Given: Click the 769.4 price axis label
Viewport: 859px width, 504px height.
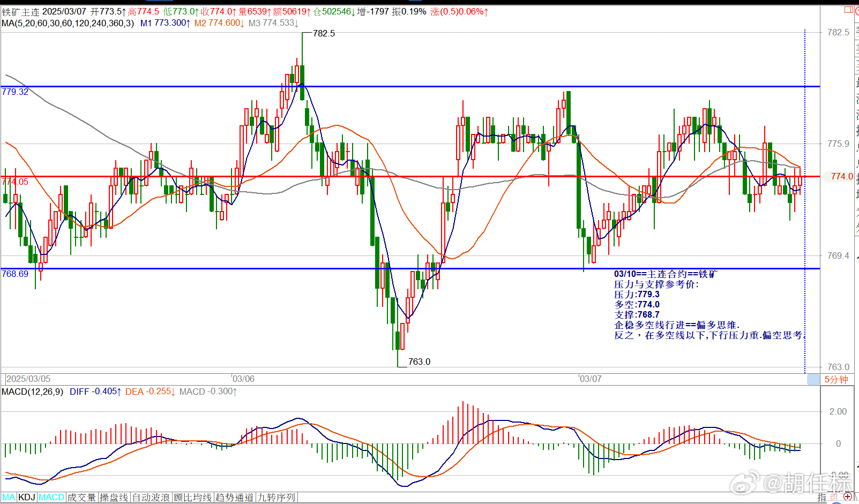Looking at the screenshot, I should 838,255.
